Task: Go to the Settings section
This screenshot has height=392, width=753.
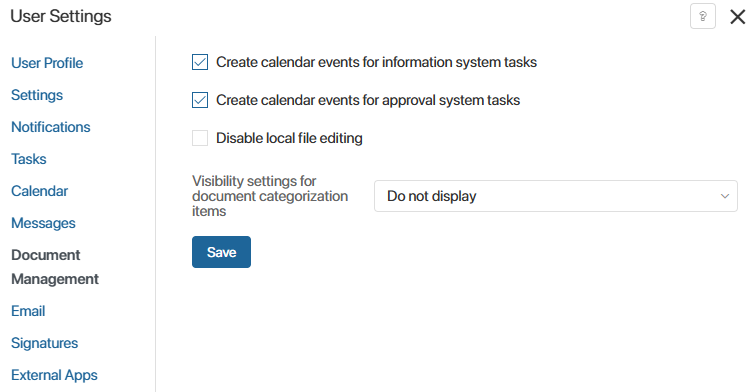Action: pos(37,95)
